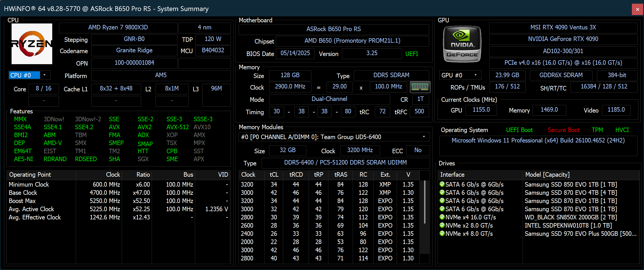Click the GPU current clock 1155.0 value

(x=481, y=110)
